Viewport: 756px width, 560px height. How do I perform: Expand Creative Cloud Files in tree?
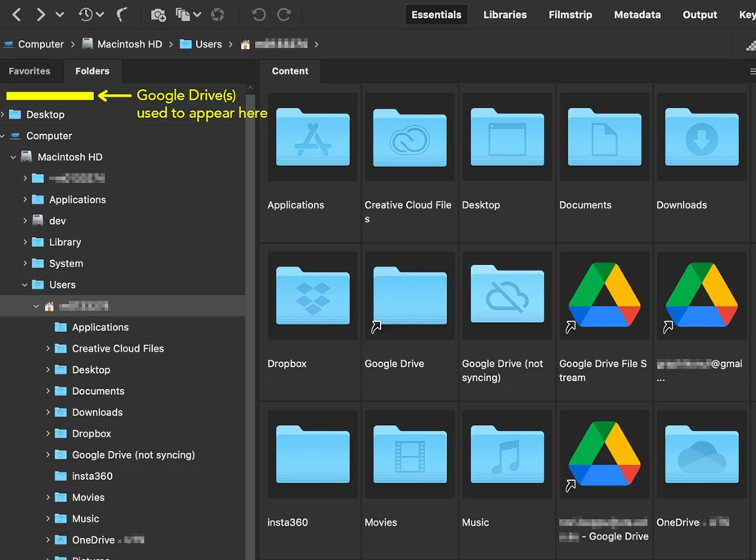(47, 348)
